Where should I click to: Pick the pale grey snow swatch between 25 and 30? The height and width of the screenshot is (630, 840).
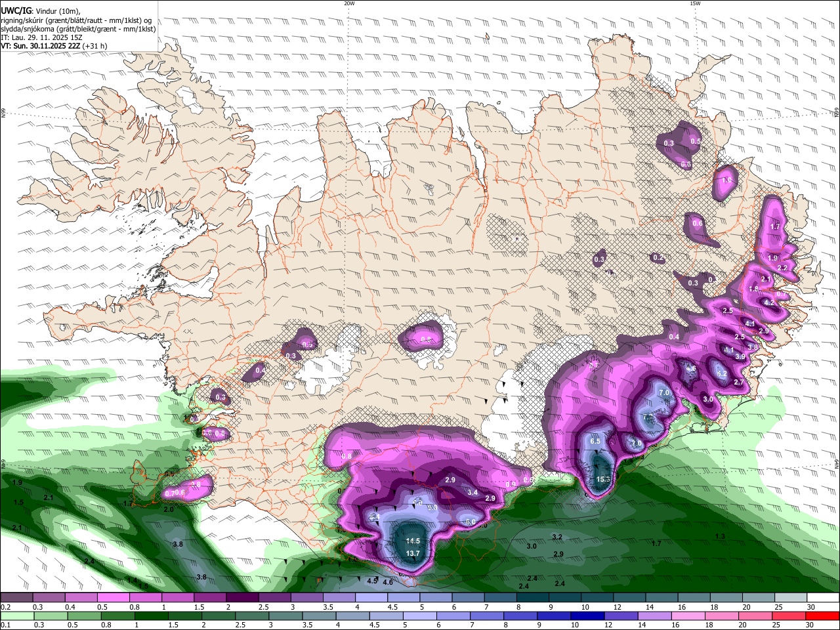click(790, 598)
